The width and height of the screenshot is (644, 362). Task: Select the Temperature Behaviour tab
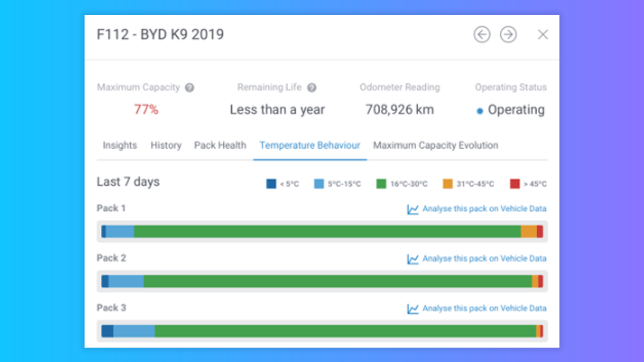click(x=310, y=145)
